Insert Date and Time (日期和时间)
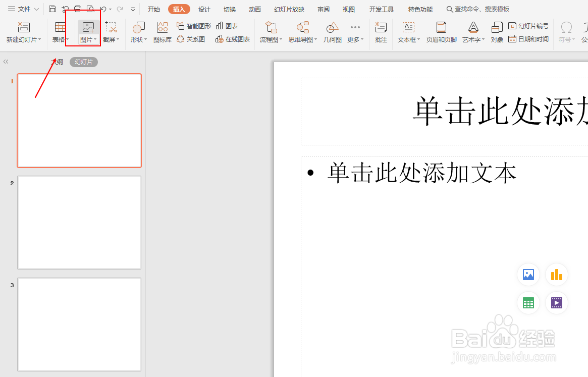The image size is (588, 377). click(x=528, y=39)
